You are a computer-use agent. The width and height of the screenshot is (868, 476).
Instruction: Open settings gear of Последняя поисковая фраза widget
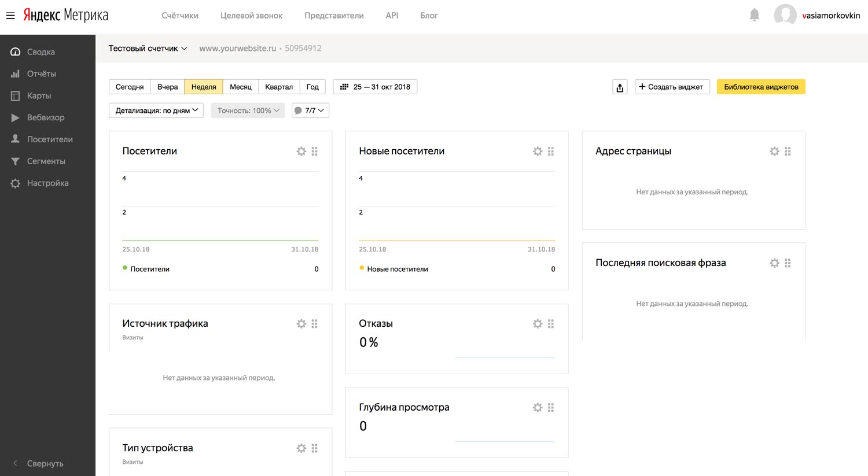(774, 263)
